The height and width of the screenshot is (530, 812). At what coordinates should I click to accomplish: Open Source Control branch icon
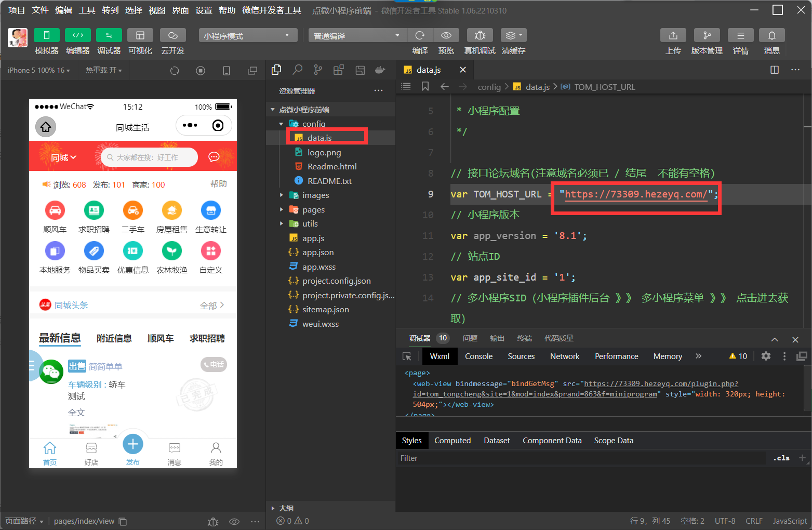point(318,70)
